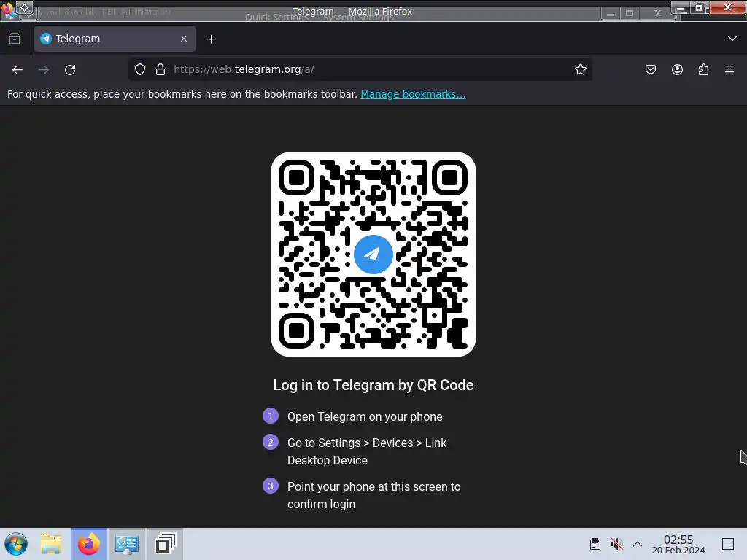Screen dimensions: 747x560
Task: Open extensions puzzle piece menu
Action: point(703,69)
